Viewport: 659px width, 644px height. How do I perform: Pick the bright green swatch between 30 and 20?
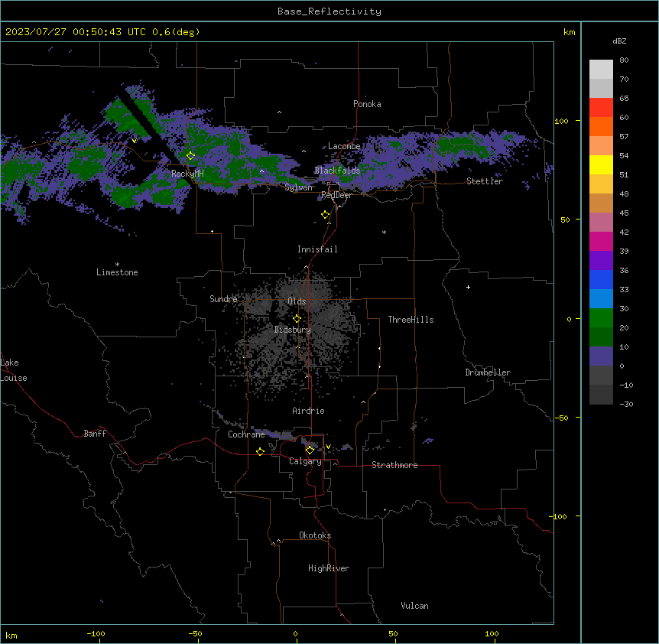[x=601, y=318]
